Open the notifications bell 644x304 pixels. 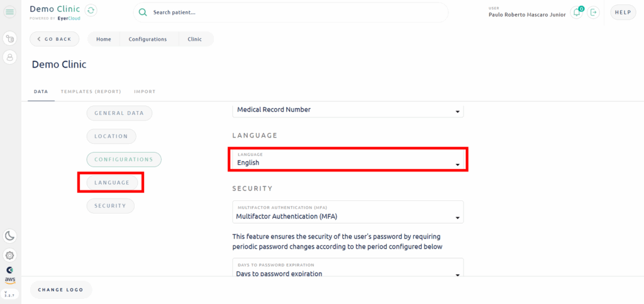tap(577, 13)
